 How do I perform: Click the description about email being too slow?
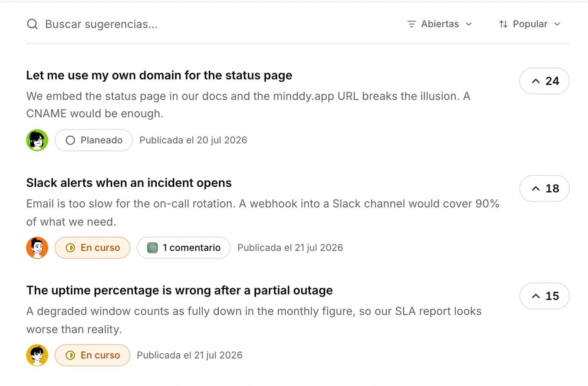263,212
